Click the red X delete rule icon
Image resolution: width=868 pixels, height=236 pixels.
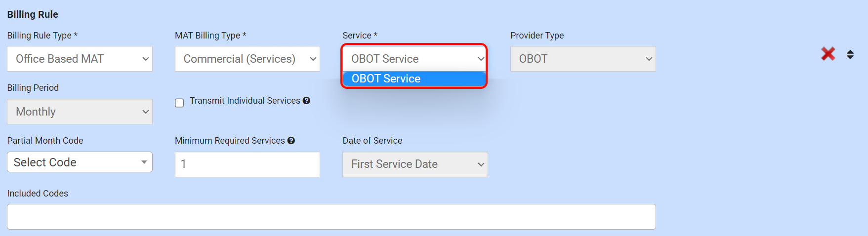pyautogui.click(x=828, y=54)
